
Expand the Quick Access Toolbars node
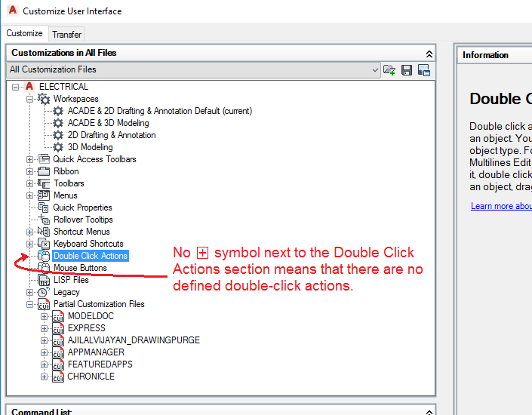click(x=30, y=159)
